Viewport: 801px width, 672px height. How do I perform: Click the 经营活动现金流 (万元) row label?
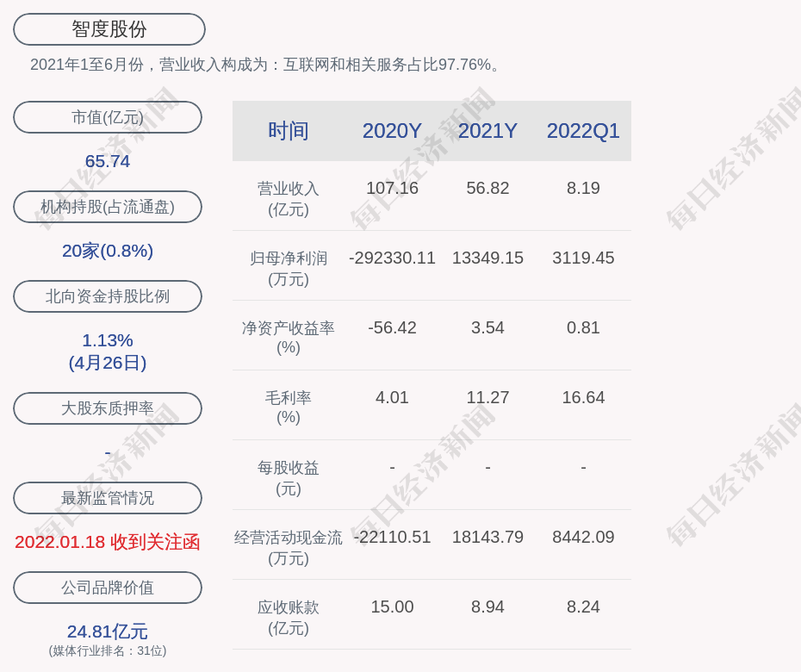click(x=289, y=548)
